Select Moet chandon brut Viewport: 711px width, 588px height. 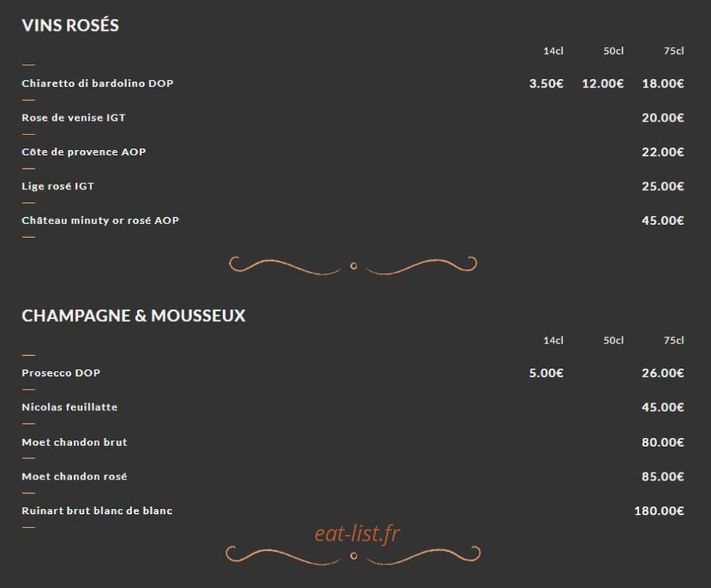click(74, 442)
